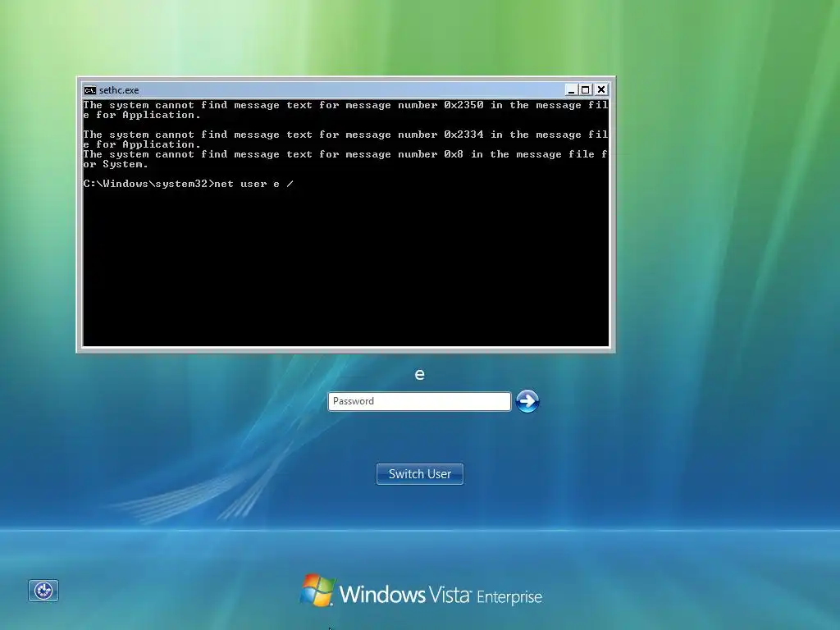Click the sethc.exe title bar text

119,90
